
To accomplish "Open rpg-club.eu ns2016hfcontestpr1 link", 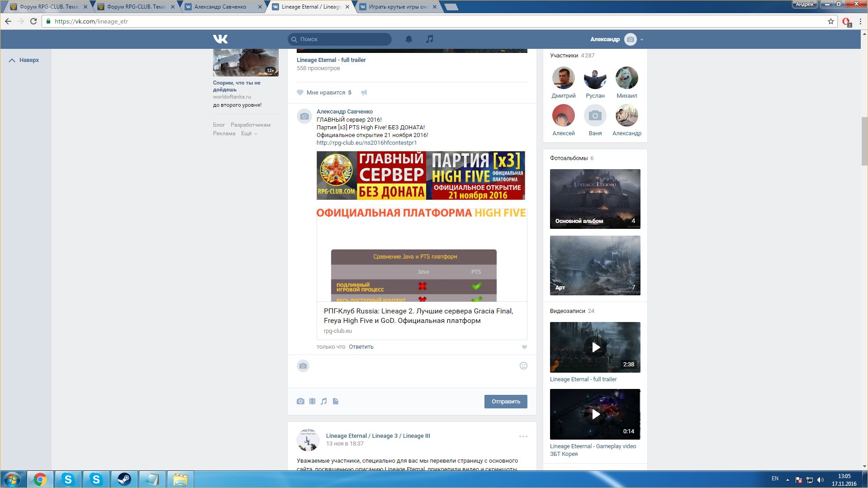I will click(366, 143).
